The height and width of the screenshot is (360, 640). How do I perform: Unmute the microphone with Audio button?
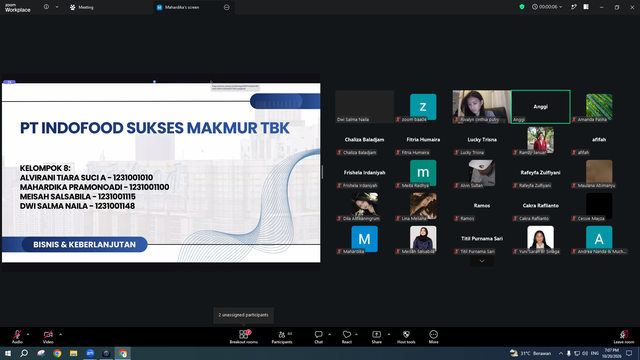pos(17,337)
